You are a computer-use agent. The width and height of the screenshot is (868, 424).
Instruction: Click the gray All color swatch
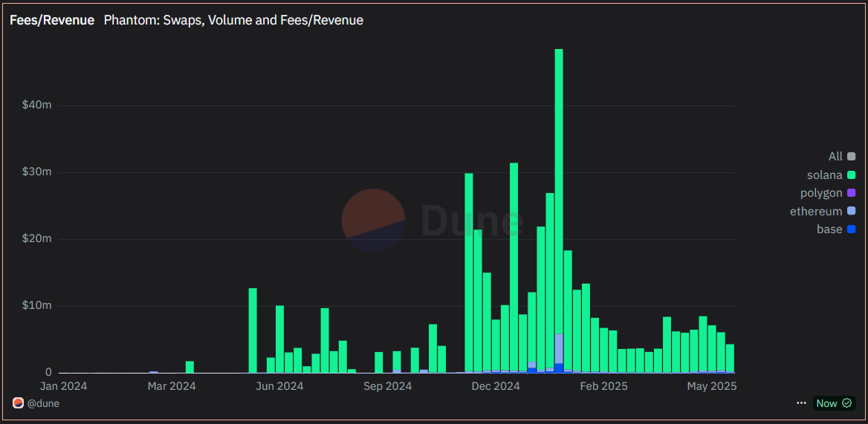click(852, 157)
